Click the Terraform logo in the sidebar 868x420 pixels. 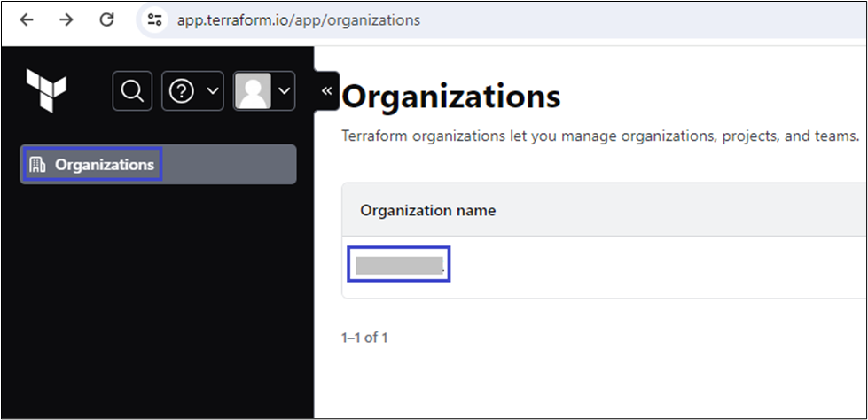pos(46,90)
